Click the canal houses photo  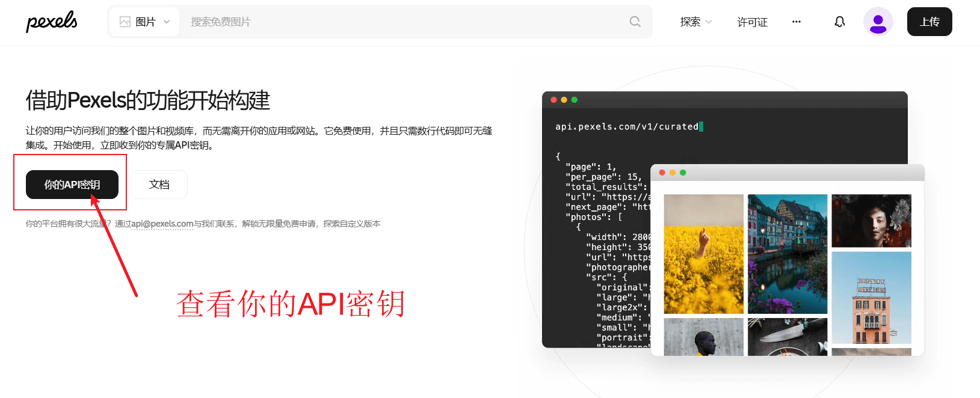[787, 254]
